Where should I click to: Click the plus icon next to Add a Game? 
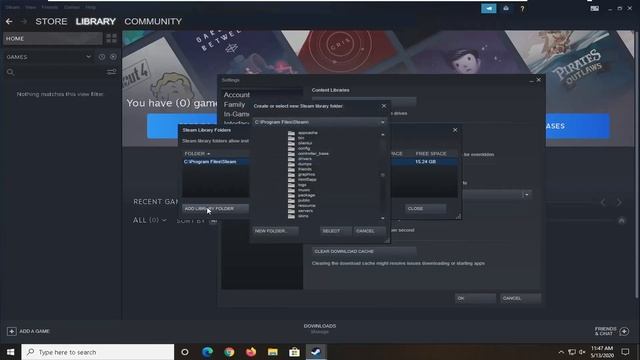click(x=11, y=331)
